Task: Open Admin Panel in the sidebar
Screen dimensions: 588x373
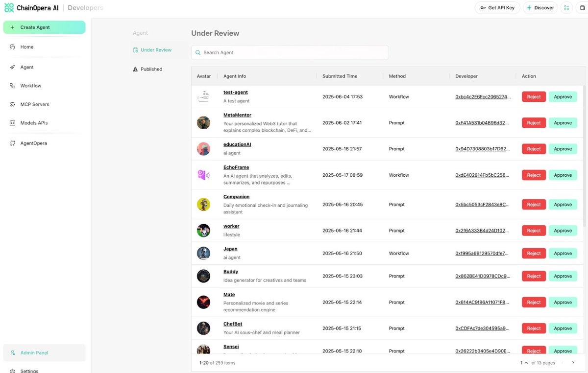Action: 44,352
